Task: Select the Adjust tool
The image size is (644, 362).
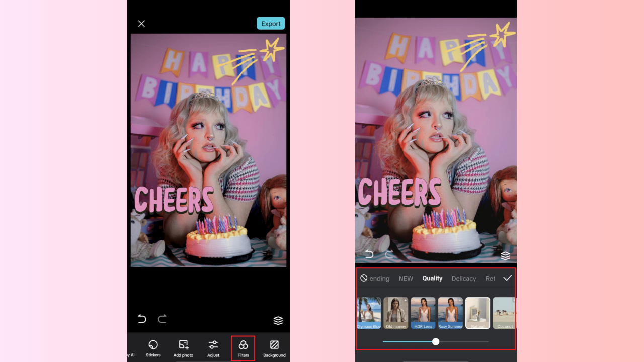Action: tap(213, 348)
